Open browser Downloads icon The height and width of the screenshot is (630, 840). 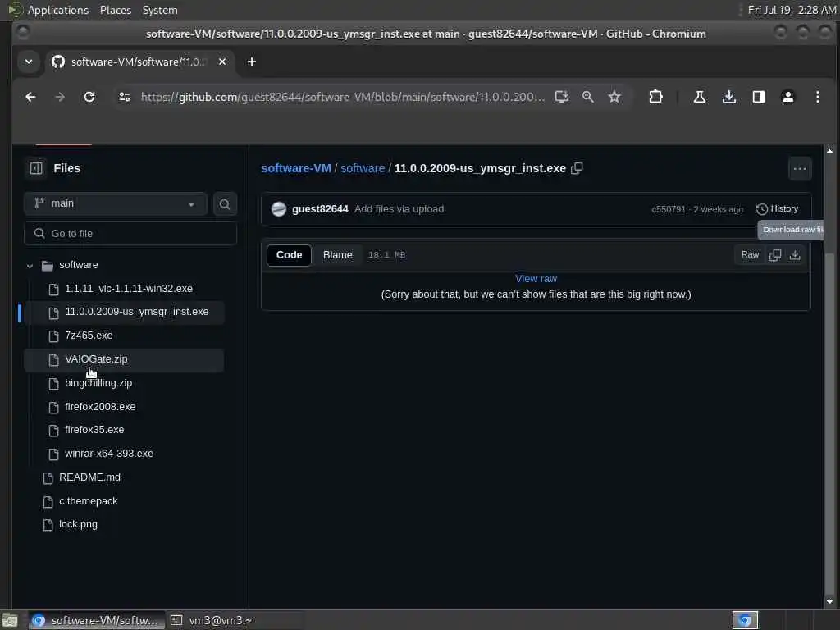pyautogui.click(x=728, y=97)
